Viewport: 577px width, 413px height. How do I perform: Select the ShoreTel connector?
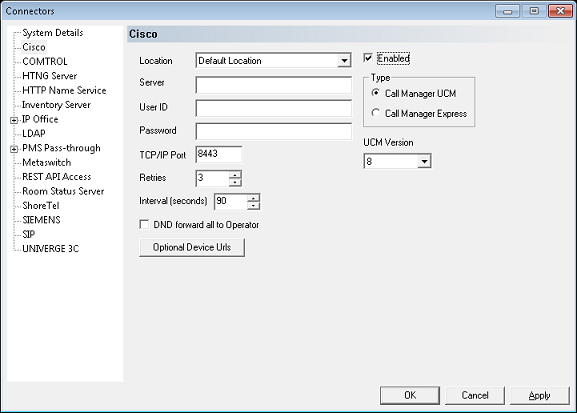(41, 205)
